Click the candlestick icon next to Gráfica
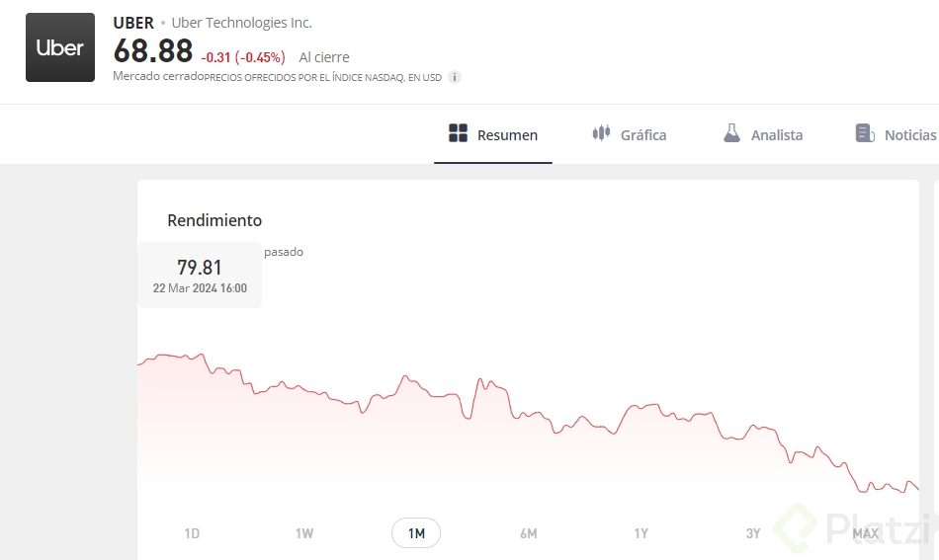This screenshot has width=939, height=560. [x=601, y=133]
